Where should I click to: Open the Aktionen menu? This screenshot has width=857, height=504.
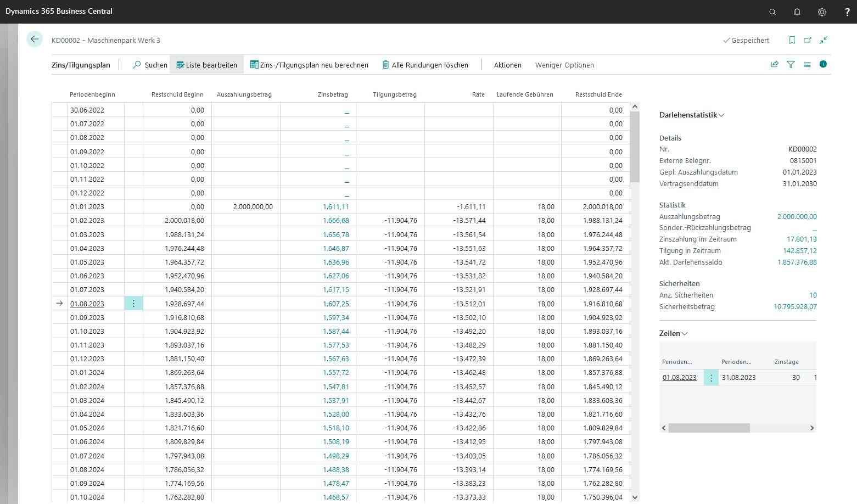click(x=507, y=65)
